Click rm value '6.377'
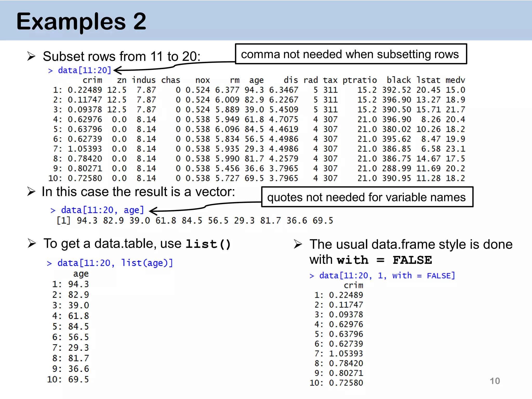Screen dimensions: 532x399 tap(227, 90)
